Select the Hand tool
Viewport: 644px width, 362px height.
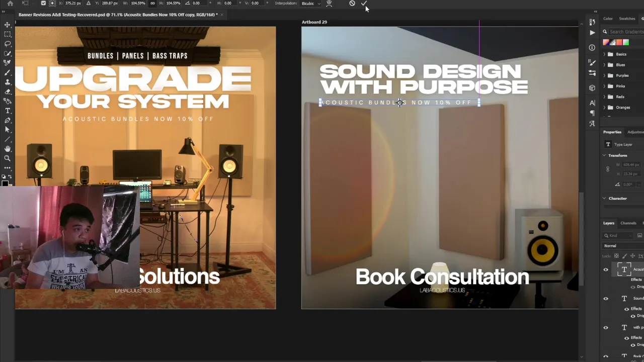click(x=8, y=149)
